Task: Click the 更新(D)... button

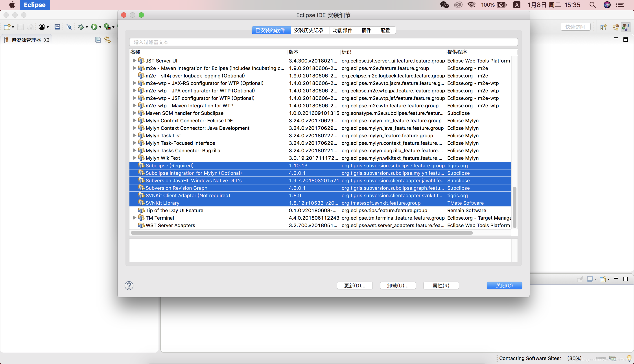Action: pyautogui.click(x=355, y=285)
